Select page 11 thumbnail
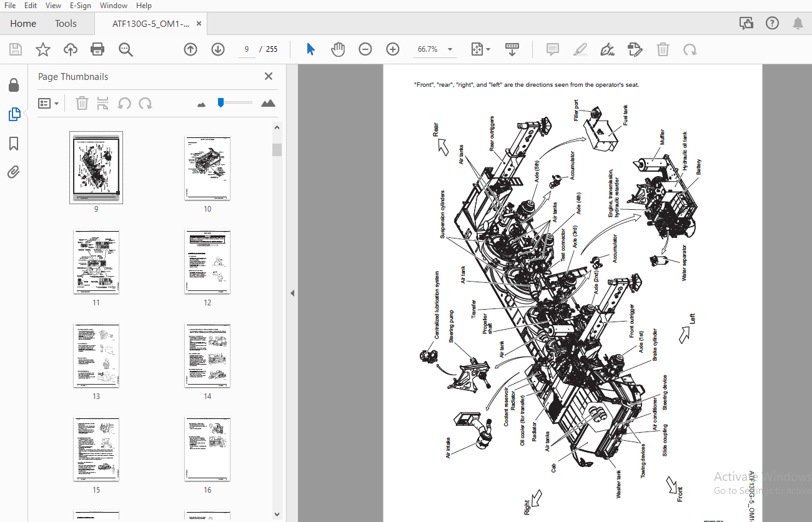Screen dimensions: 812x522 click(96, 262)
